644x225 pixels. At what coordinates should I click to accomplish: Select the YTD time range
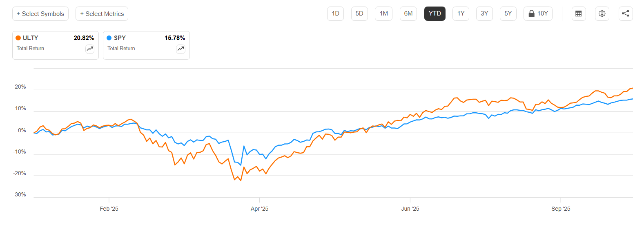[435, 13]
